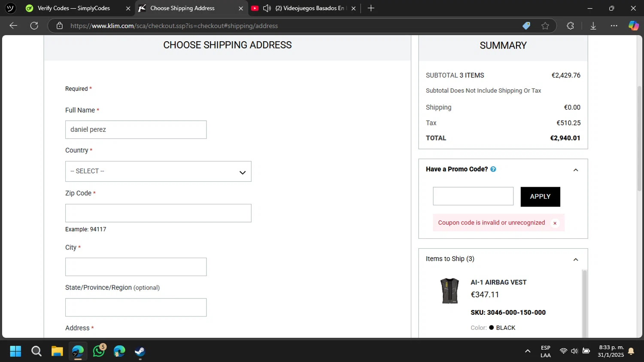644x362 pixels.
Task: Apply the promo code
Action: [540, 197]
